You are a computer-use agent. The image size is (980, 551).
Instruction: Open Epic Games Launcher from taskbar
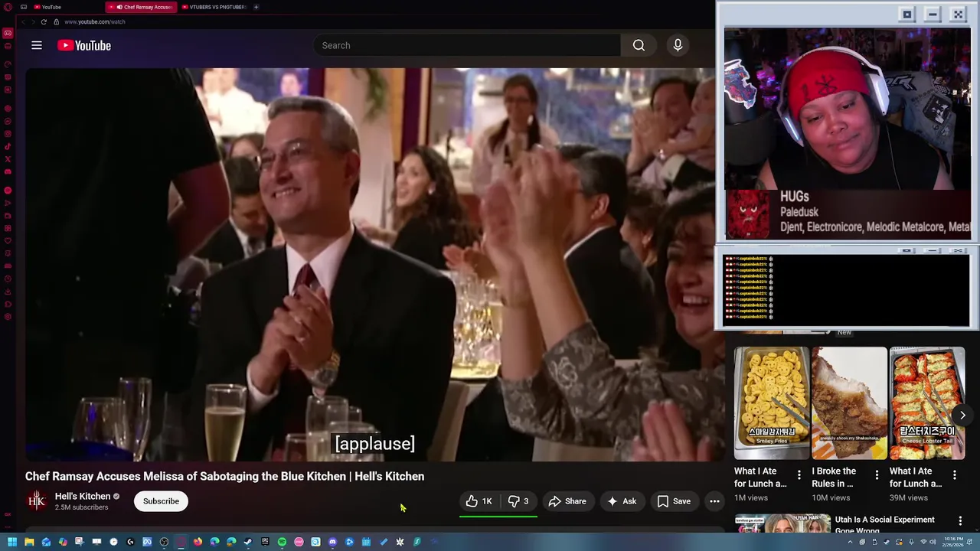click(x=265, y=542)
